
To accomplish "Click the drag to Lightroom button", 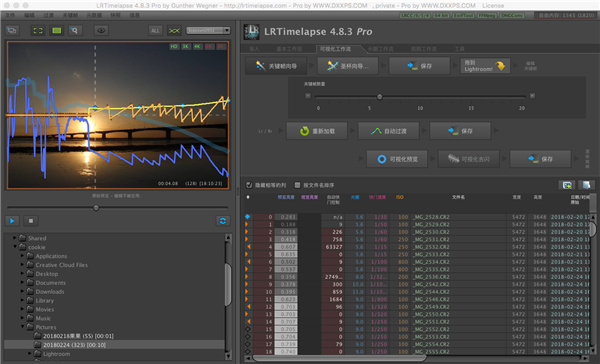I will tap(485, 66).
